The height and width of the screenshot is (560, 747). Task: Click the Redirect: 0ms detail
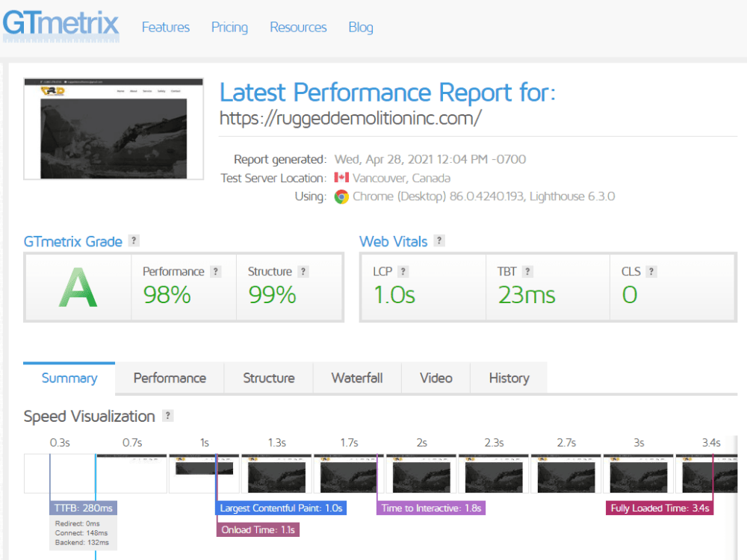78,523
